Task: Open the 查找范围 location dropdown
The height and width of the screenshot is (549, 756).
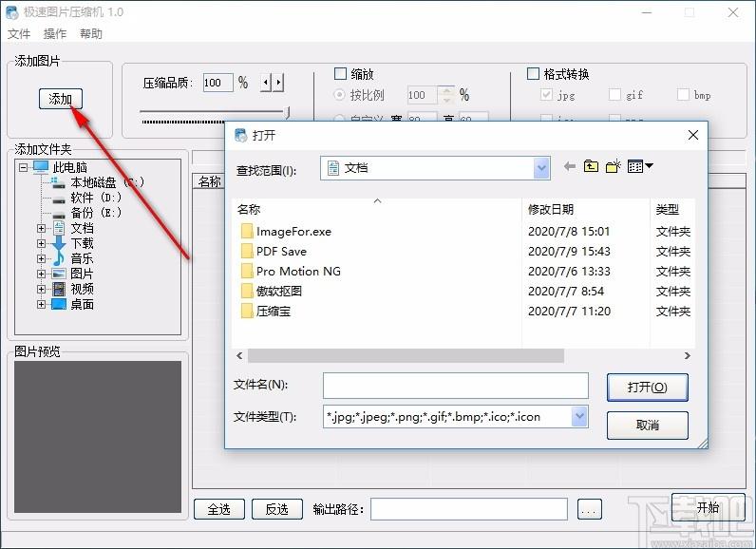Action: point(541,168)
